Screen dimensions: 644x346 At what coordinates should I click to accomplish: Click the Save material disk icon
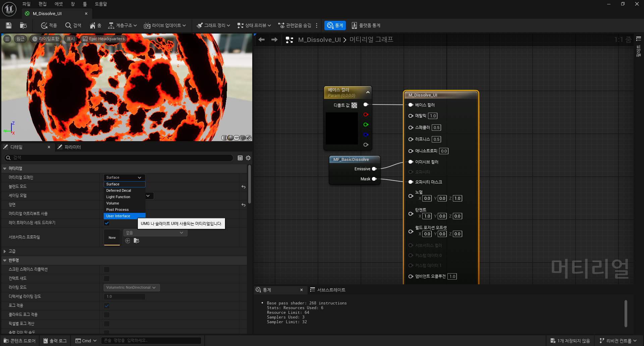pos(9,25)
